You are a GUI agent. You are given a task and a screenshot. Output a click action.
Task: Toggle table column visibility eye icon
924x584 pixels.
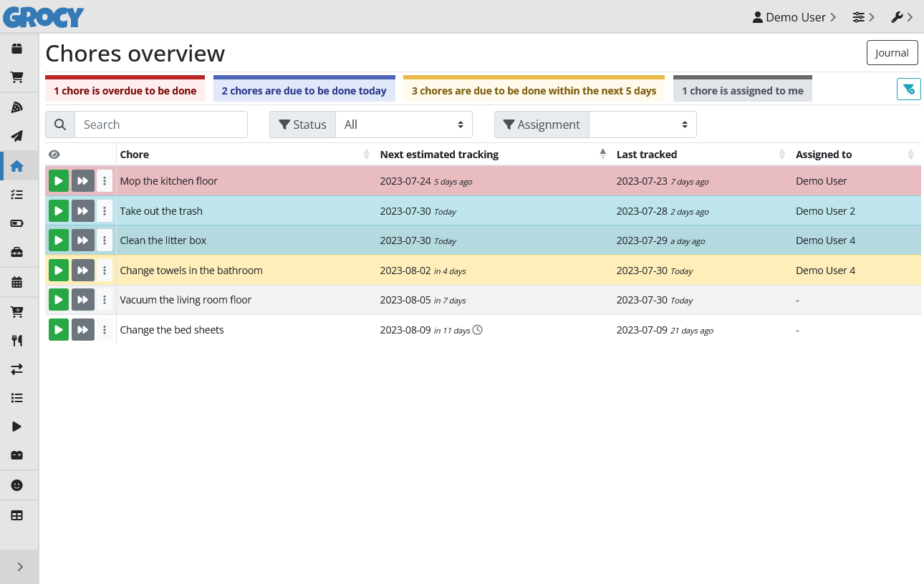pos(54,155)
